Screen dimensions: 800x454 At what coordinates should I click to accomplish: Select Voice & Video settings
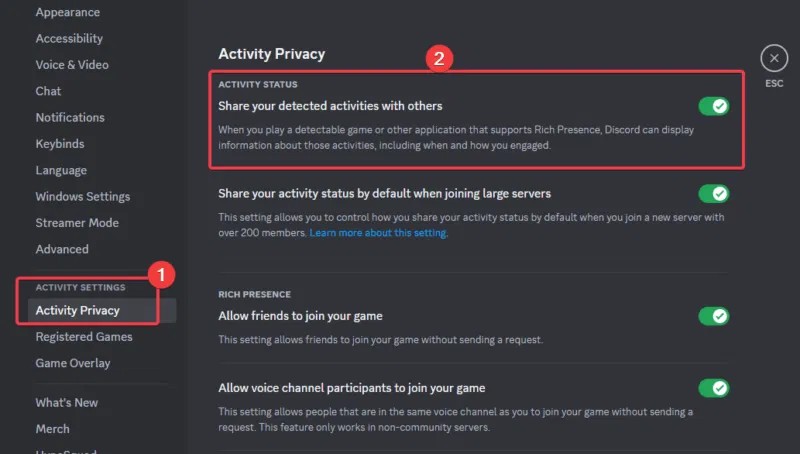pyautogui.click(x=72, y=65)
